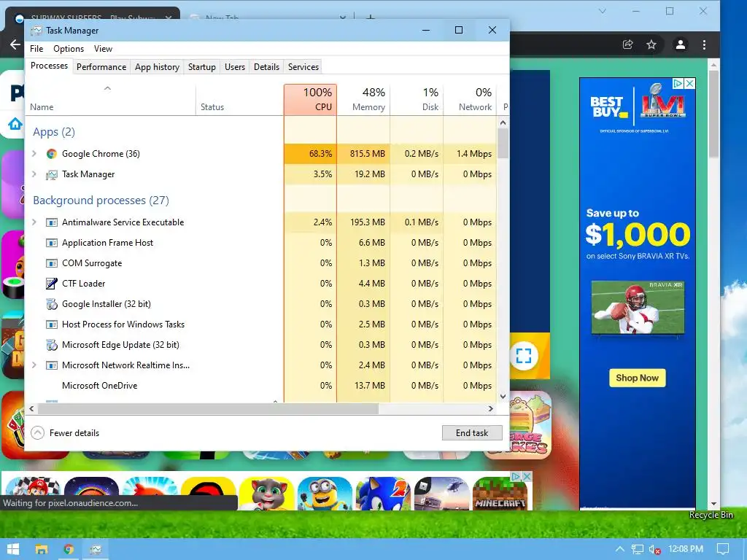Click Shop Now in Best Buy ad
747x560 pixels.
pyautogui.click(x=638, y=378)
